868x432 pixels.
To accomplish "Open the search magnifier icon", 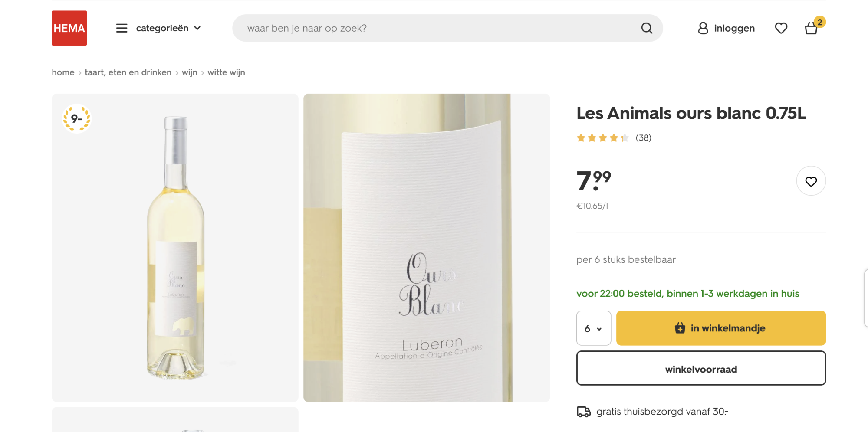I will click(646, 28).
